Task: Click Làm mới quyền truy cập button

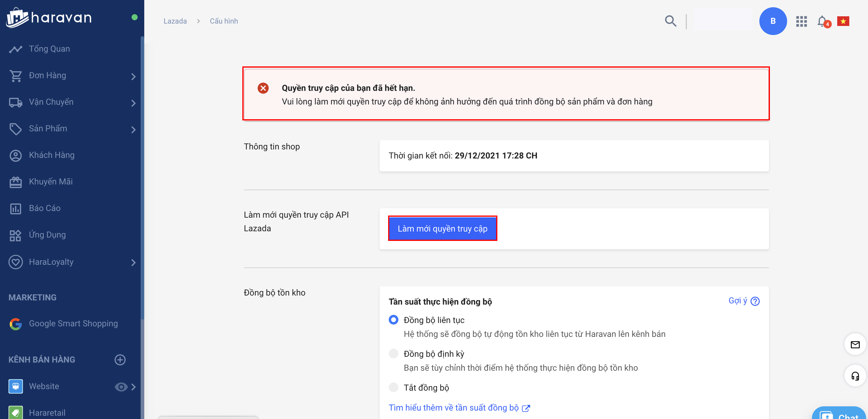Action: (442, 228)
